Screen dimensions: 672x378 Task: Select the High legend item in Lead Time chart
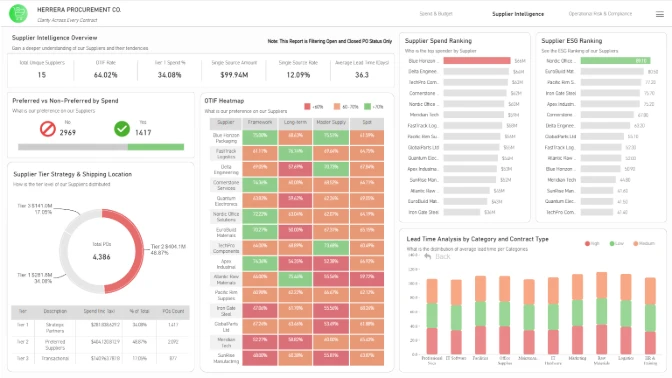tap(592, 243)
